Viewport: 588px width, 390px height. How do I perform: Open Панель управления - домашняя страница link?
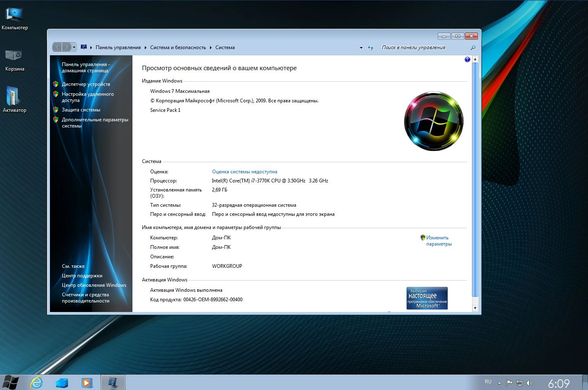(x=85, y=67)
